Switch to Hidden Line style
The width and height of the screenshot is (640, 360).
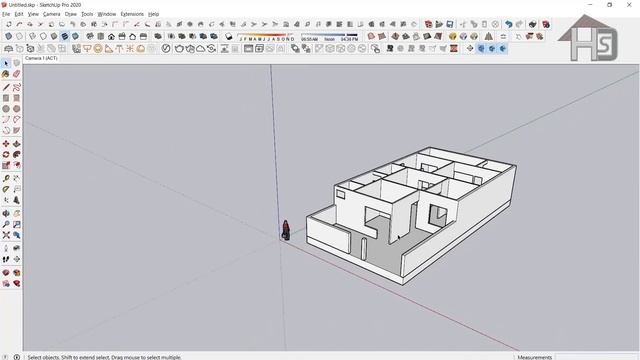point(43,36)
